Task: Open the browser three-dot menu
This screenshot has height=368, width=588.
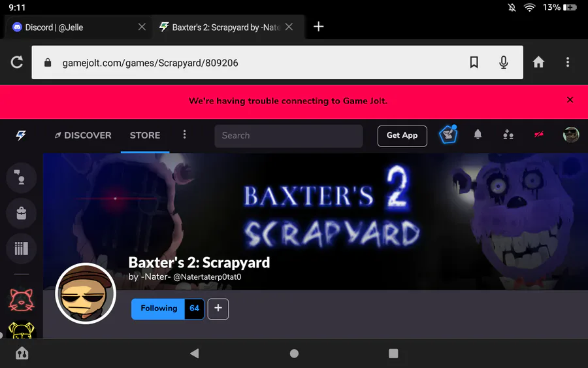Action: [x=568, y=62]
